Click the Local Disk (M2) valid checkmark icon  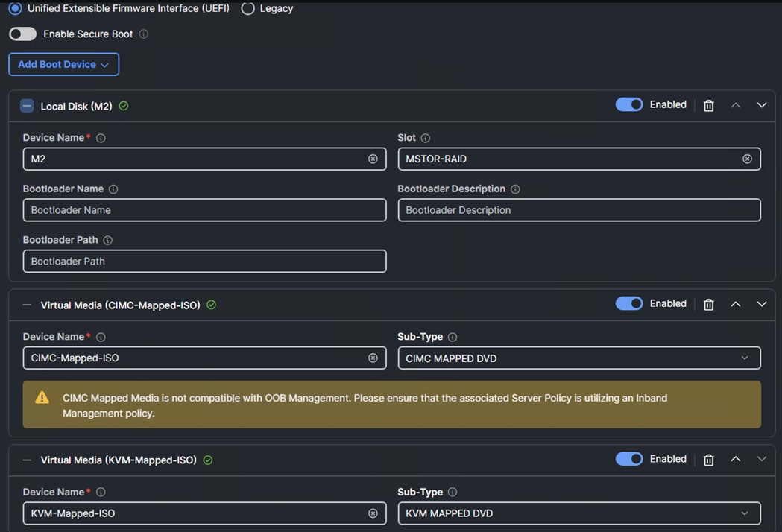[124, 106]
